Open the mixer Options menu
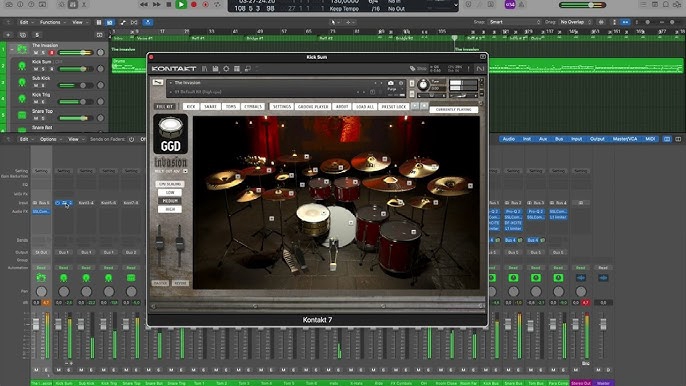Image resolution: width=686 pixels, height=386 pixels. [x=50, y=139]
